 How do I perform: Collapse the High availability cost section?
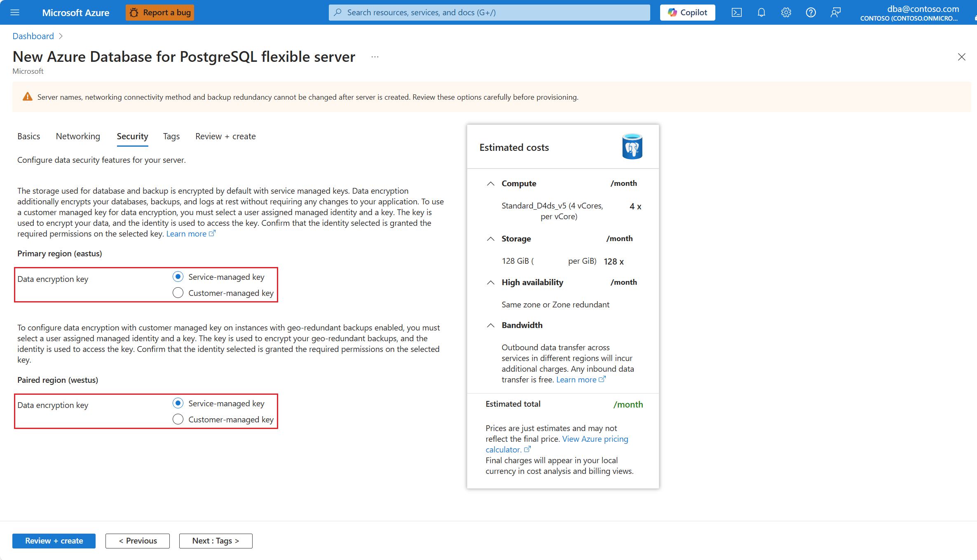point(490,283)
